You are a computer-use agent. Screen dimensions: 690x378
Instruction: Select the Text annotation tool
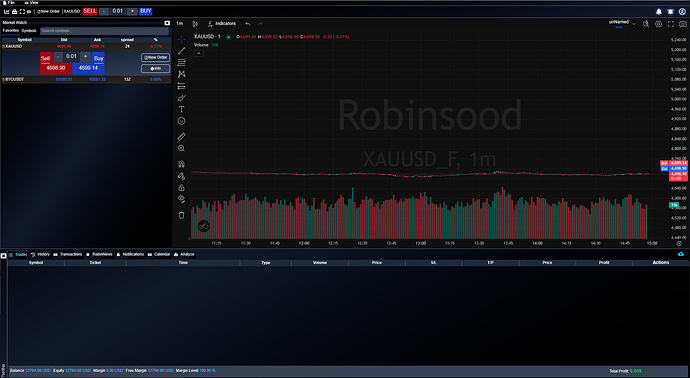(x=181, y=109)
